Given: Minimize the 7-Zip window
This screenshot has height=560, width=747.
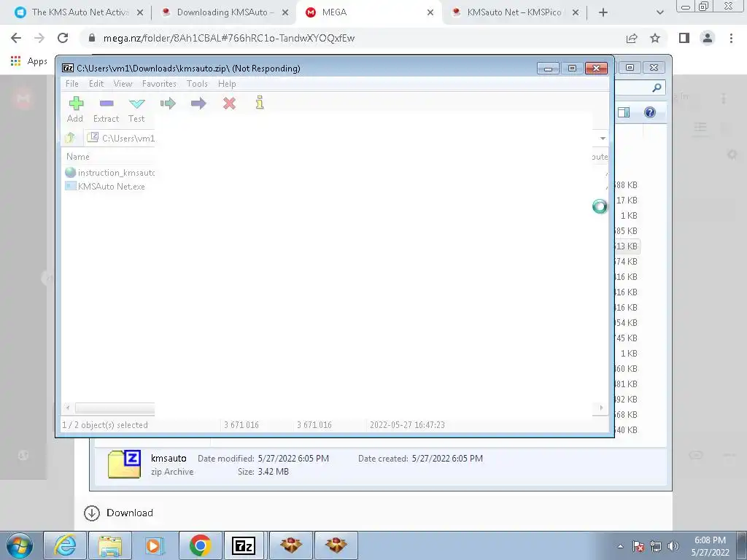Looking at the screenshot, I should [548, 69].
